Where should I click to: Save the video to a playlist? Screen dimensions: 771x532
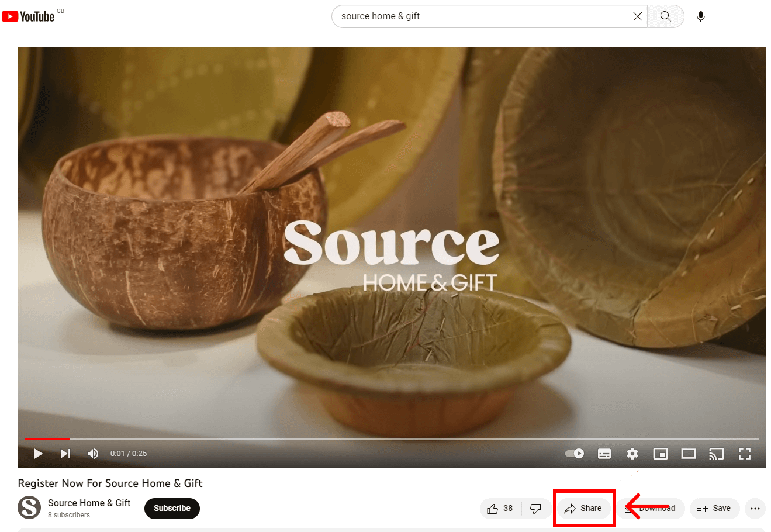point(714,509)
